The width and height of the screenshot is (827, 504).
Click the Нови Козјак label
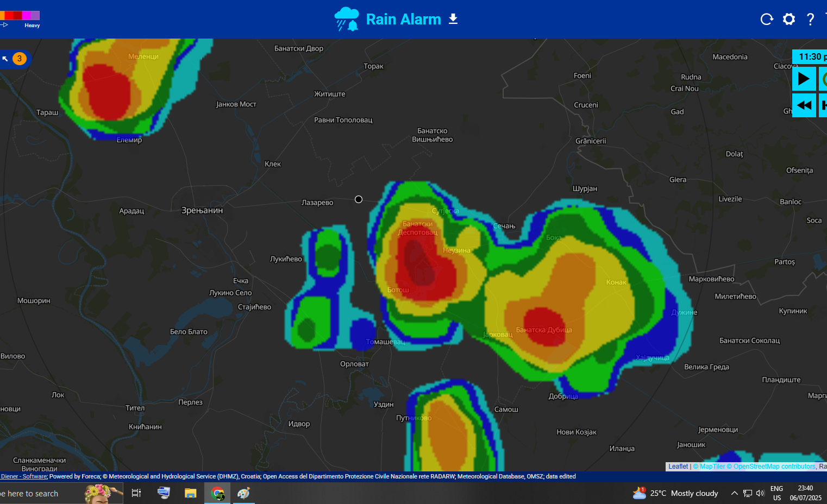point(577,432)
